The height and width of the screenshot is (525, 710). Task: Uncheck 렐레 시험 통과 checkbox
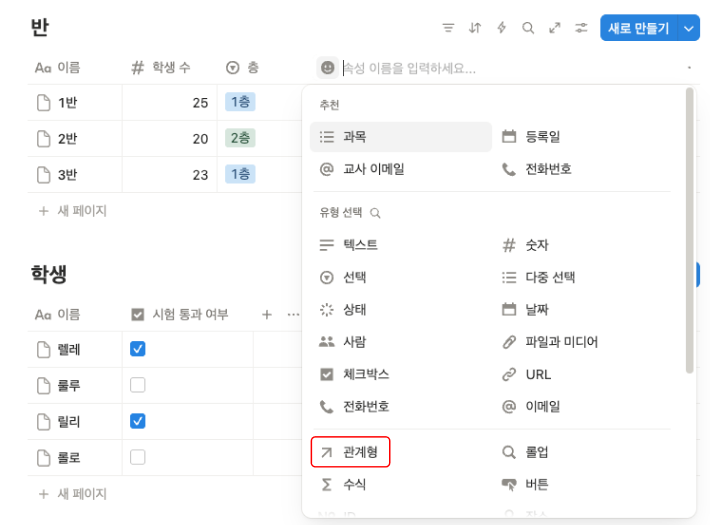(138, 349)
